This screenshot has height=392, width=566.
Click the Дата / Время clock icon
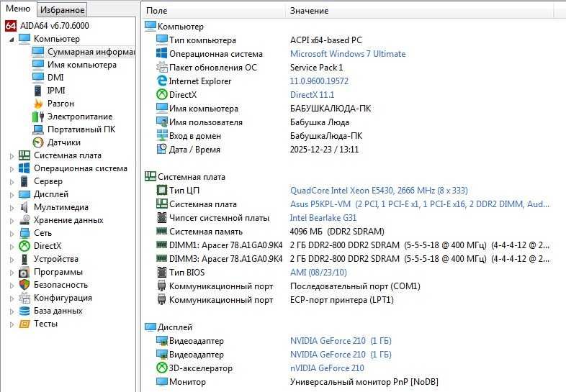tap(162, 149)
